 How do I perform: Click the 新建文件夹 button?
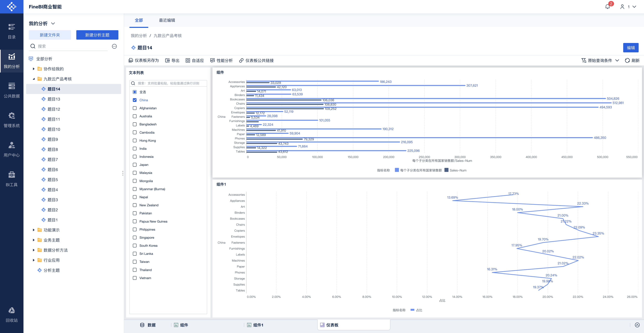tap(50, 35)
